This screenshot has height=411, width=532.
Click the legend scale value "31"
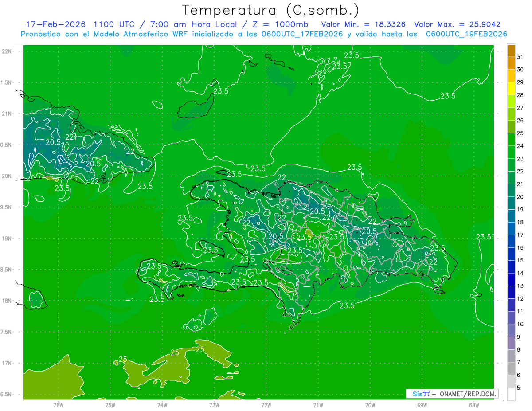click(x=520, y=57)
